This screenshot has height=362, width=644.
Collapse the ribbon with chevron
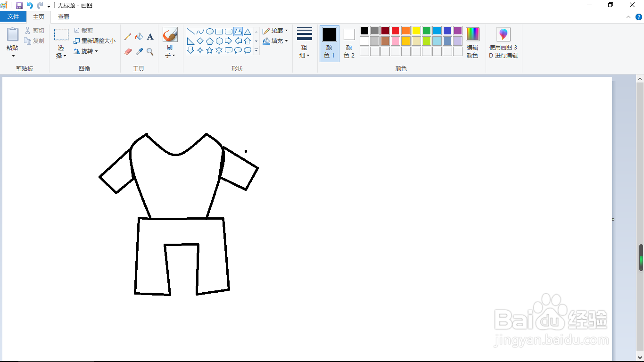[628, 17]
